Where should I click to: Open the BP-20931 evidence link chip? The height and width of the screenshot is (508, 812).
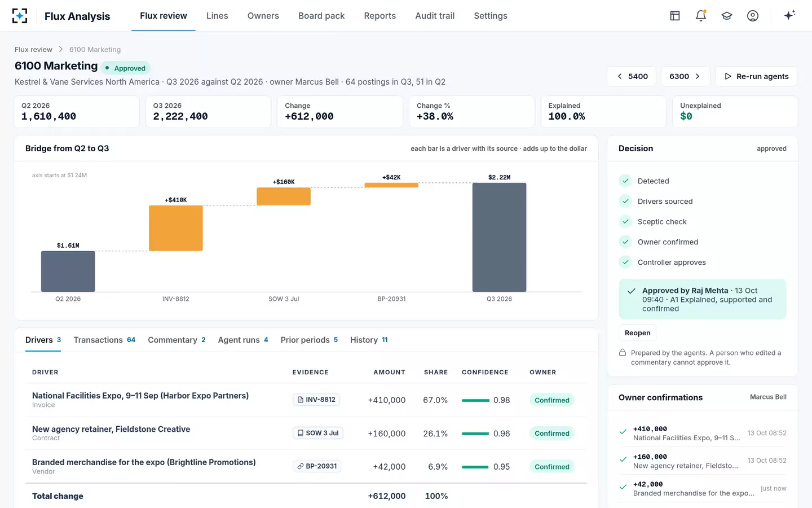[317, 466]
